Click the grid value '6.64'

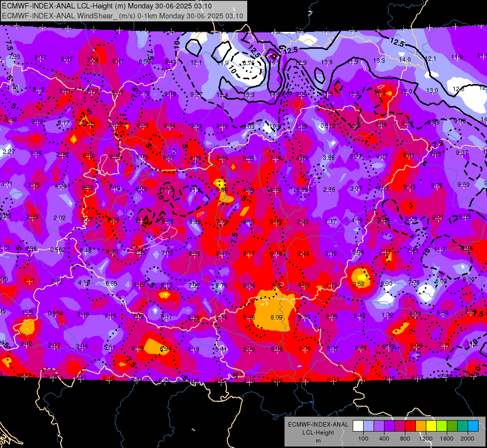[170, 126]
